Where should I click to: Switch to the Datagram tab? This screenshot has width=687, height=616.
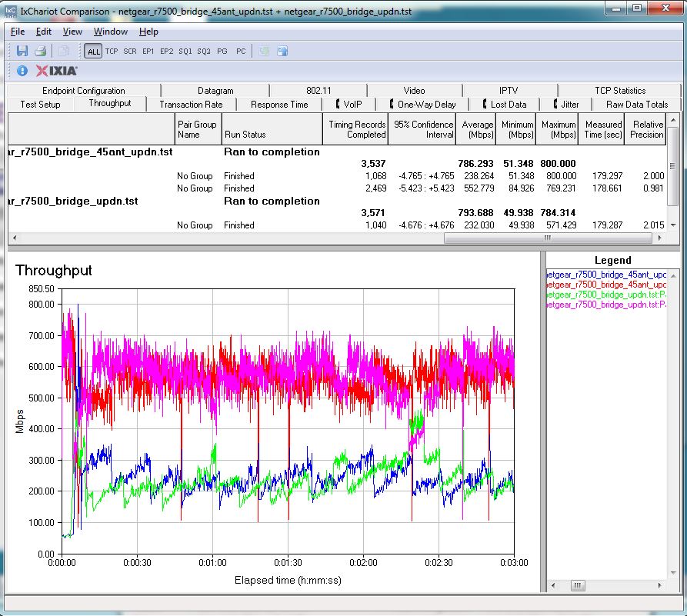[x=215, y=90]
